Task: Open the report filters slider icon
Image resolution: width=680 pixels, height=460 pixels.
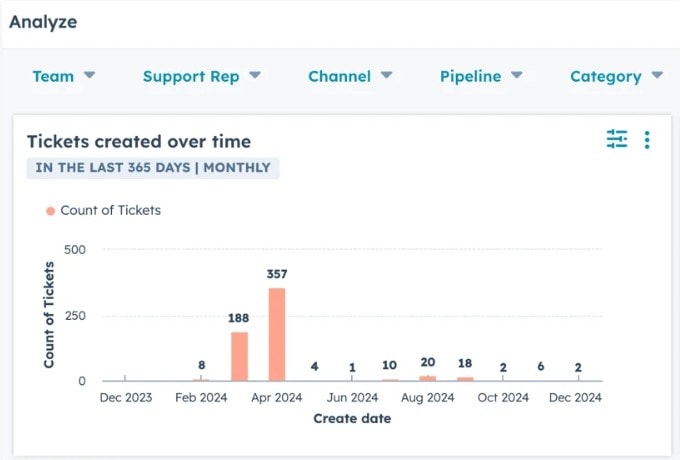Action: click(617, 140)
